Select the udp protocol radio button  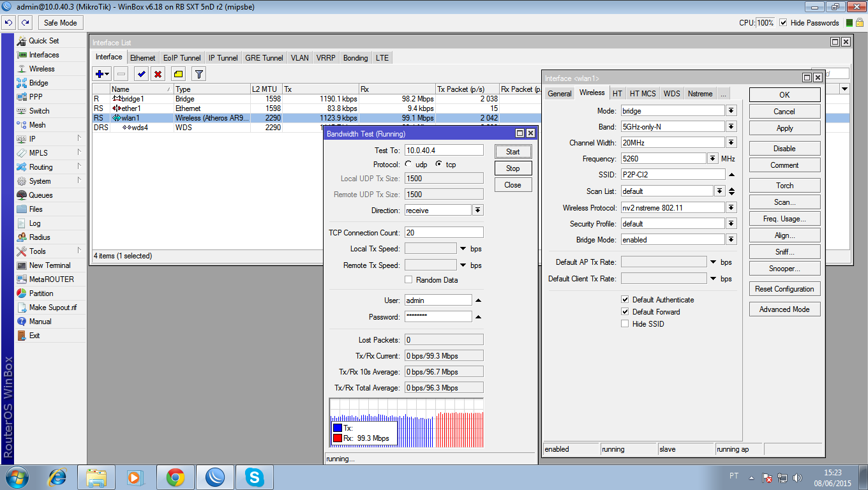tap(409, 165)
